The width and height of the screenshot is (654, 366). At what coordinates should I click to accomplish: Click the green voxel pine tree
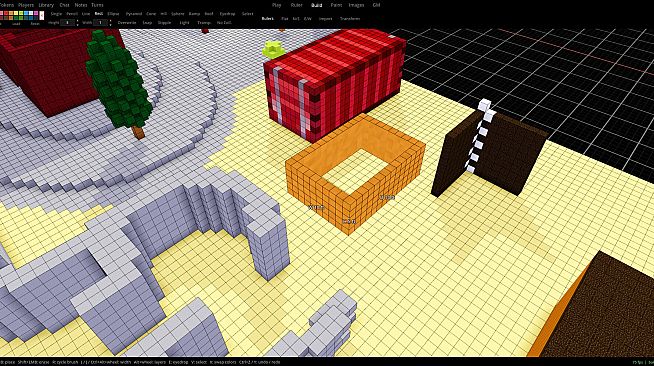coord(118,83)
